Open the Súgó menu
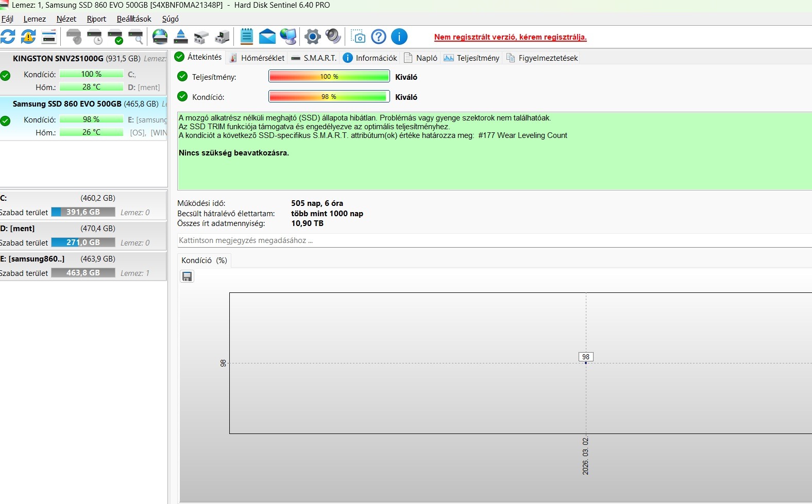812x504 pixels. point(171,19)
